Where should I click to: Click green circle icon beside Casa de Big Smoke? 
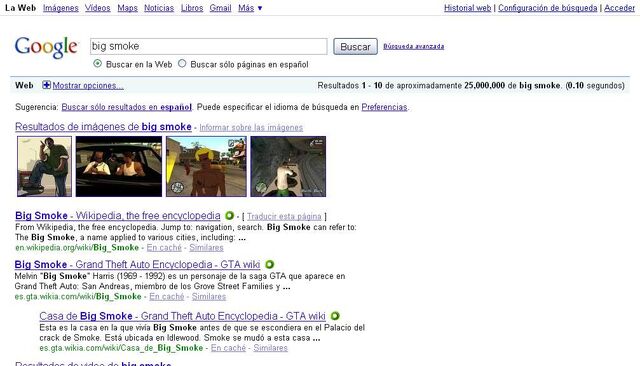(x=335, y=316)
